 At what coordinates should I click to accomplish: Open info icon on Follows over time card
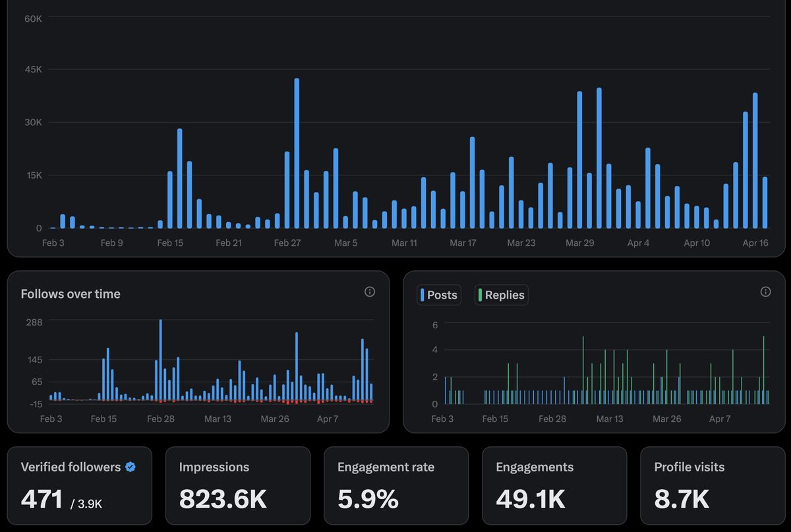click(370, 291)
